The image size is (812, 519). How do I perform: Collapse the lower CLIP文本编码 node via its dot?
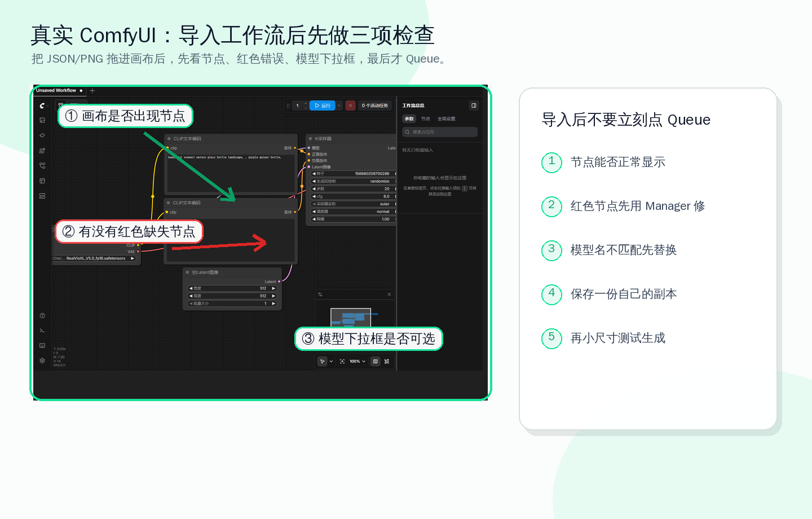coord(169,203)
